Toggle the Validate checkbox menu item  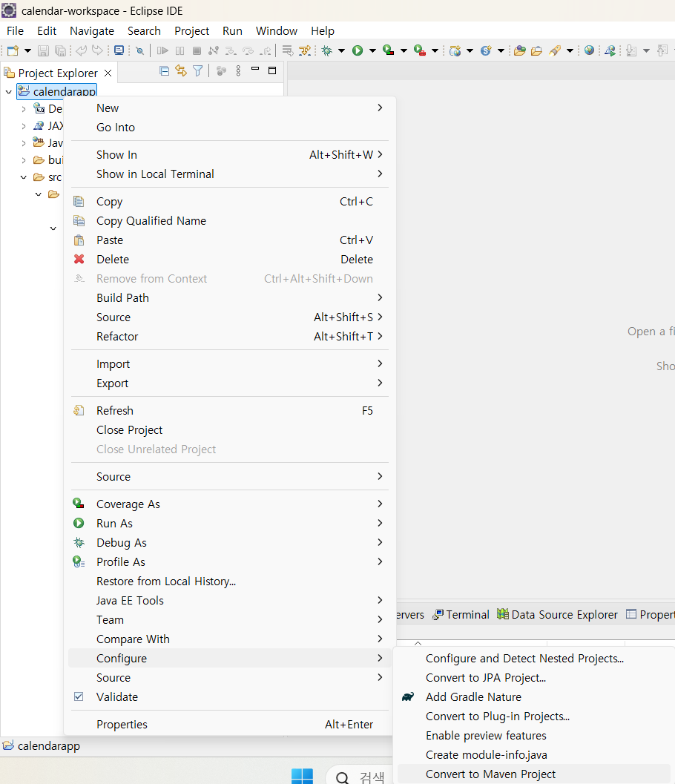tap(229, 697)
